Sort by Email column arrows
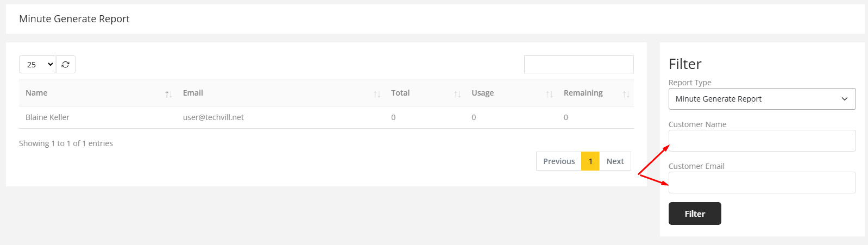Image resolution: width=868 pixels, height=245 pixels. coord(377,95)
